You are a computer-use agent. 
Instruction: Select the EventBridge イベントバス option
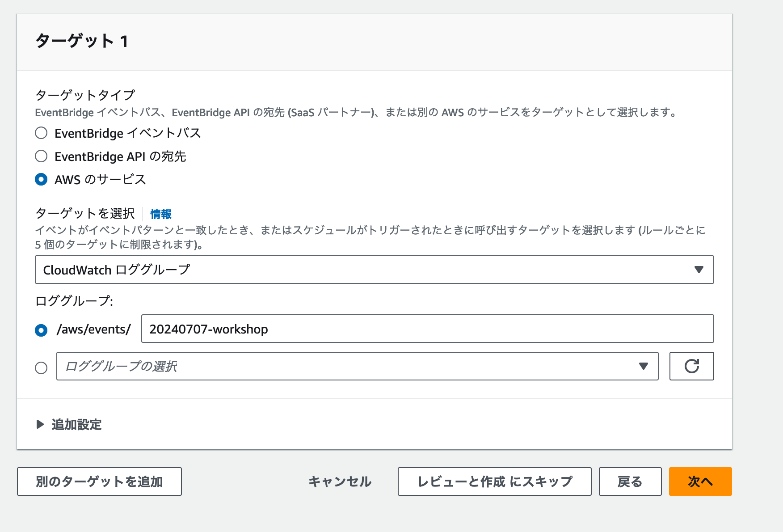(41, 133)
